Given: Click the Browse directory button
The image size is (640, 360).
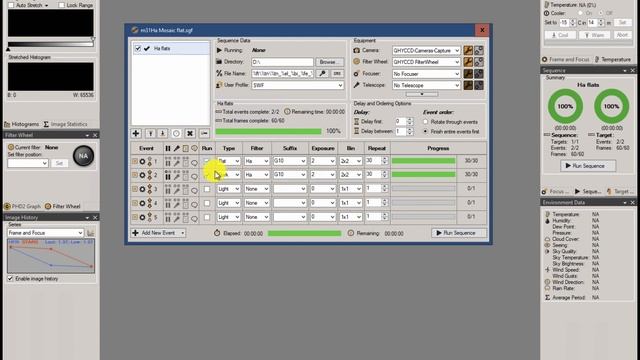Looking at the screenshot, I should click(x=329, y=62).
